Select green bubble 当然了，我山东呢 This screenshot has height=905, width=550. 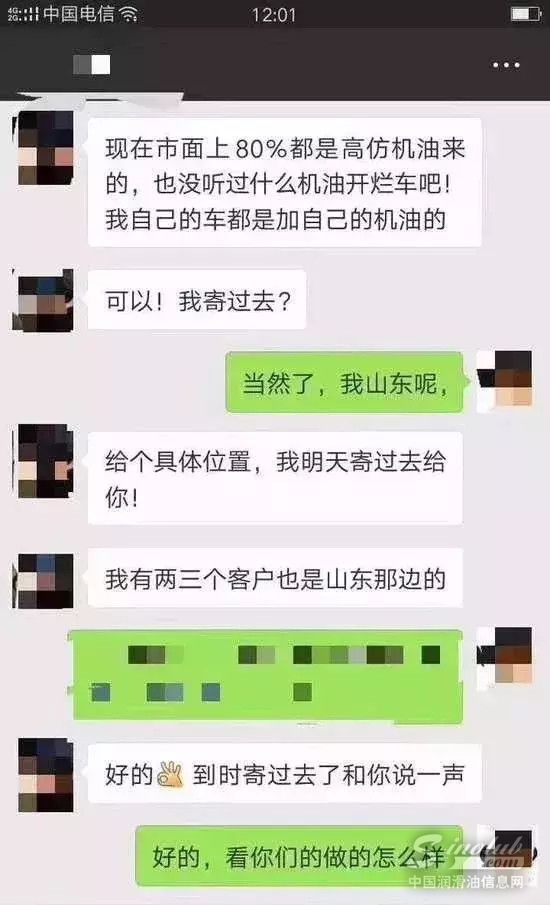click(x=345, y=382)
